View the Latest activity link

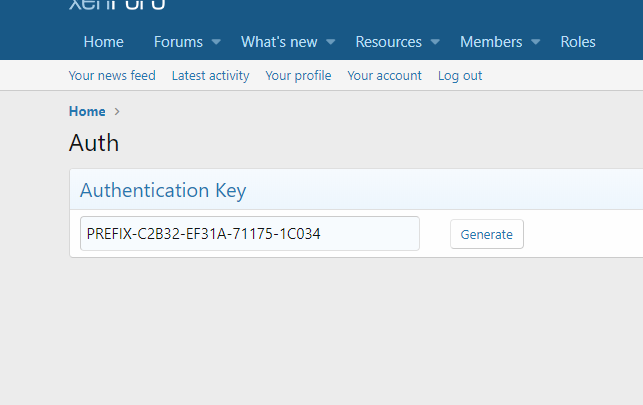[210, 76]
